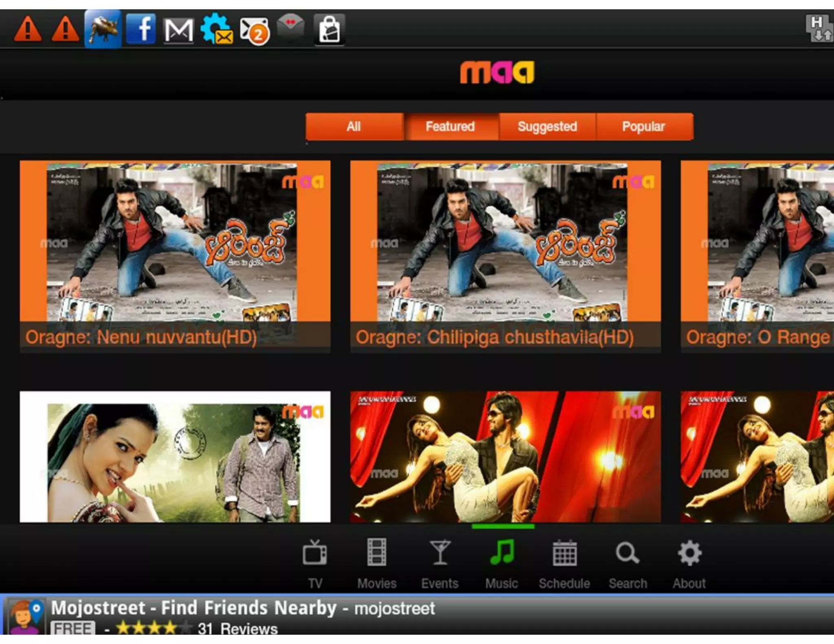Switch to the Suggested tab

pos(547,127)
